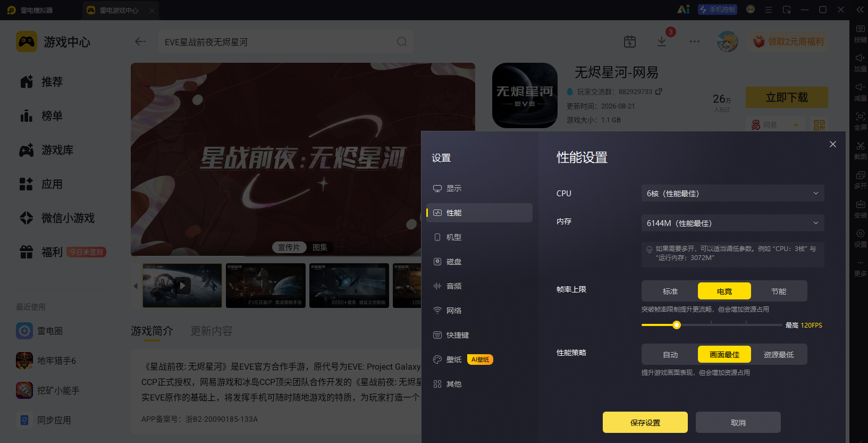Viewport: 868px width, 443px height.
Task: Click the screenshot scissors icon in sidebar
Action: pos(861,149)
